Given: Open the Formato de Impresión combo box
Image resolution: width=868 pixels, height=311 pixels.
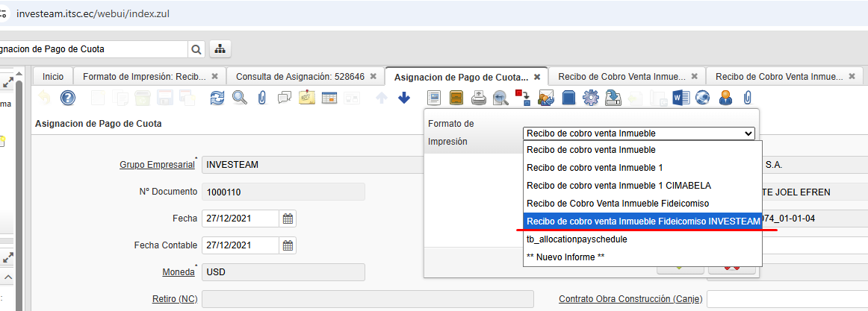Looking at the screenshot, I should coord(639,133).
